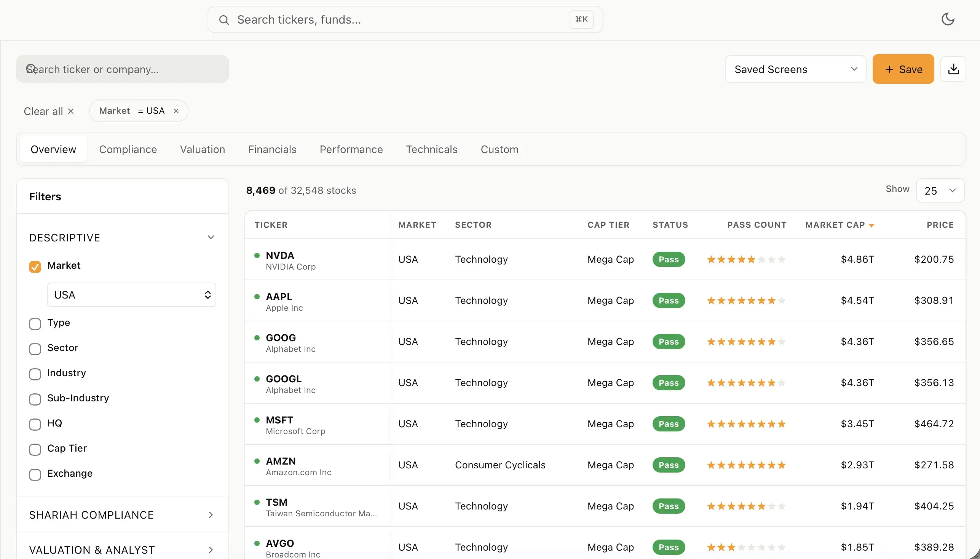
Task: Switch to the Overview tab
Action: (53, 149)
